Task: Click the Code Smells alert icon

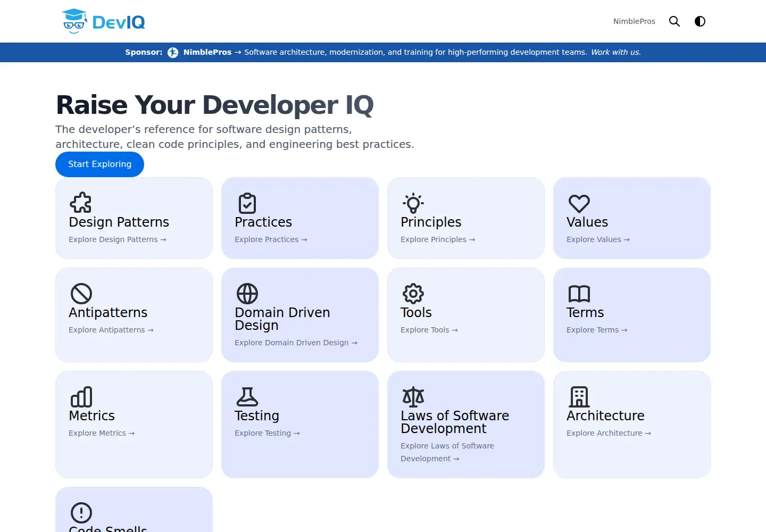Action: (x=81, y=512)
